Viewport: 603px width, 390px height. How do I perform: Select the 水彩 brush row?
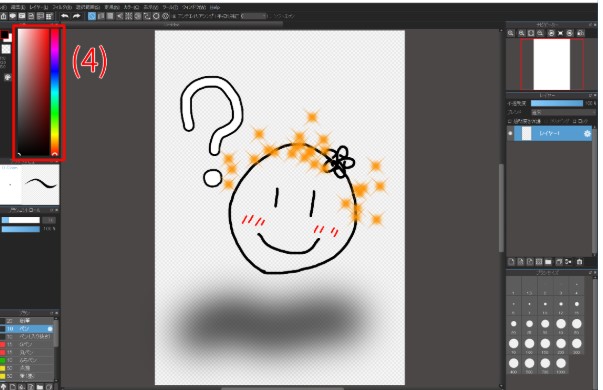(27, 368)
